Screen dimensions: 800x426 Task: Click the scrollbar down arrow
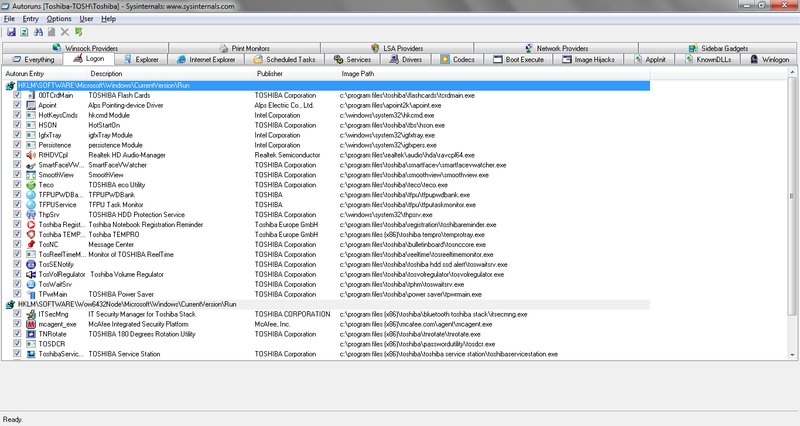(792, 355)
